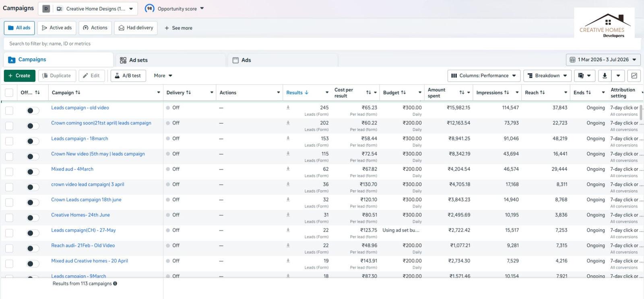Screen dimensions: 644x299
Task: Click download icon in Crown Leads campaign 18th june row
Action: pos(288,199)
